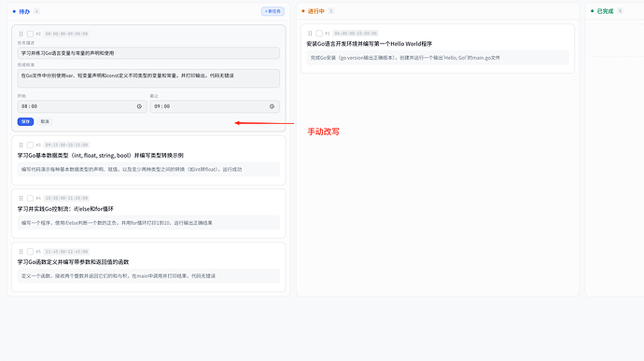
Task: Click the 取消 cancel button
Action: click(45, 121)
